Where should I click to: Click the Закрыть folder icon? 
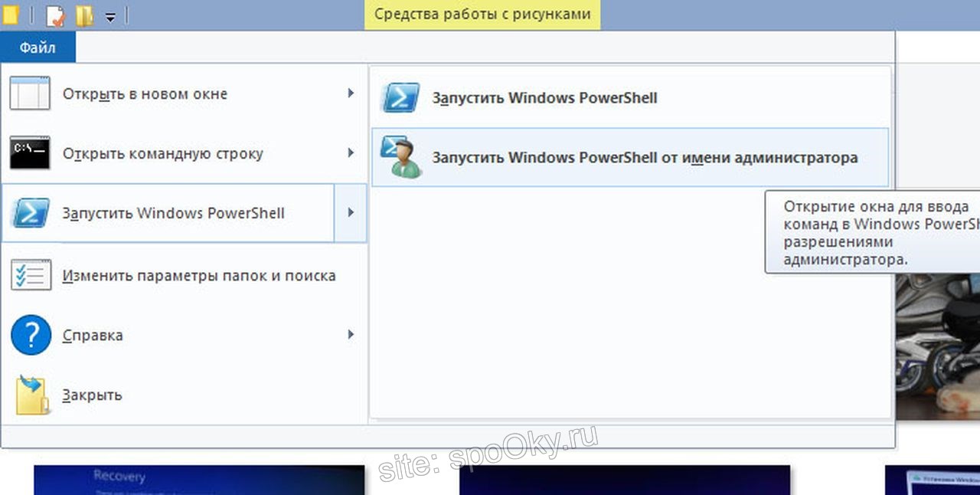tap(32, 395)
